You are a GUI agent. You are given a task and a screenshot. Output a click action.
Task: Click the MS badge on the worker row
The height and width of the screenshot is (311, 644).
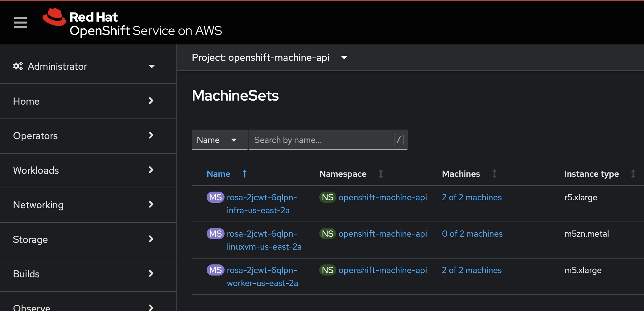tap(215, 270)
